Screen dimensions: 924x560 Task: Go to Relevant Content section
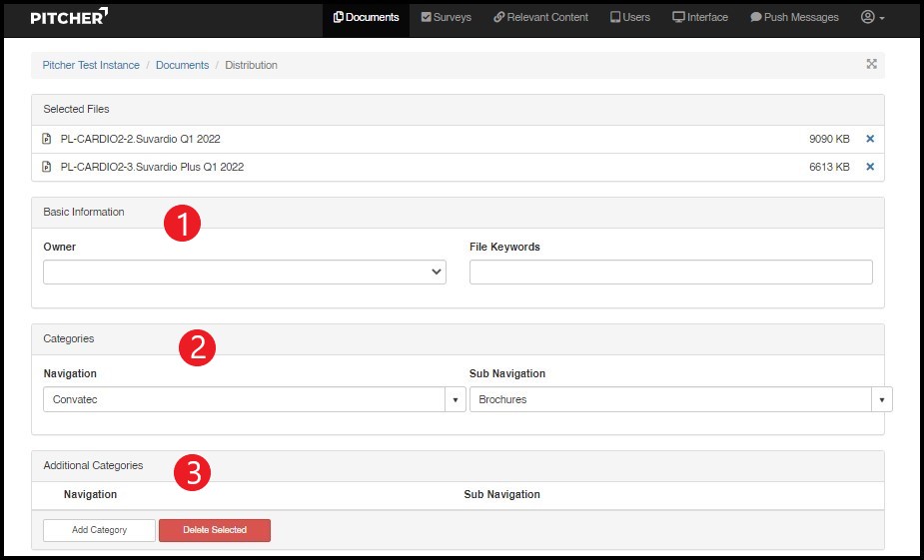[x=540, y=17]
